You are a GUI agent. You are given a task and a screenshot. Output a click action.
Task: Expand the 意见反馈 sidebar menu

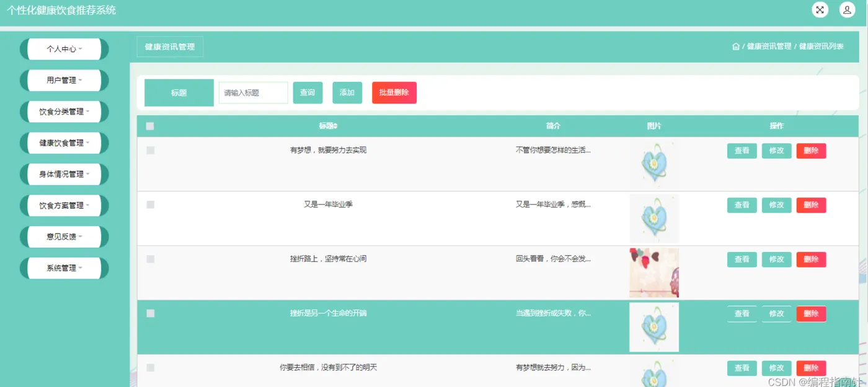[64, 237]
